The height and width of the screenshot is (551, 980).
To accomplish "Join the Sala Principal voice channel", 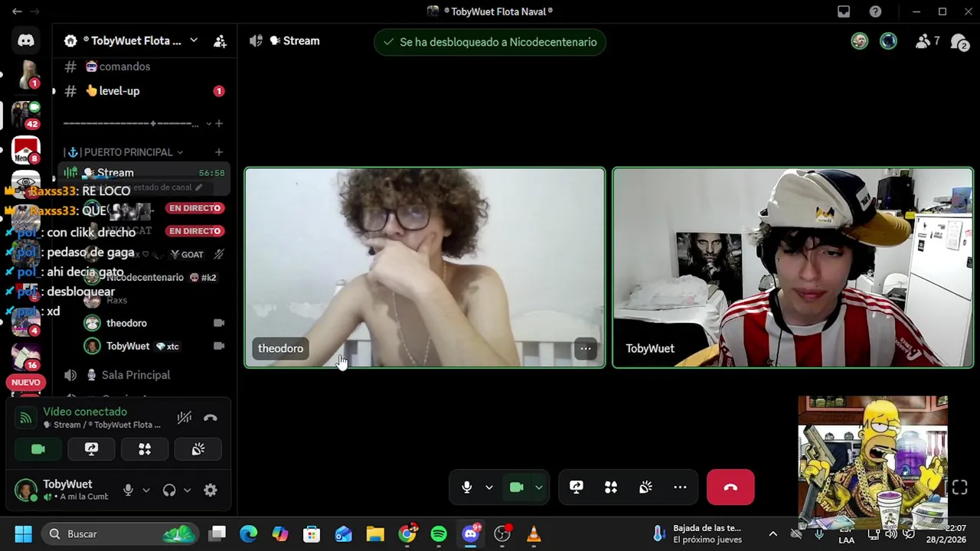I will coord(136,375).
